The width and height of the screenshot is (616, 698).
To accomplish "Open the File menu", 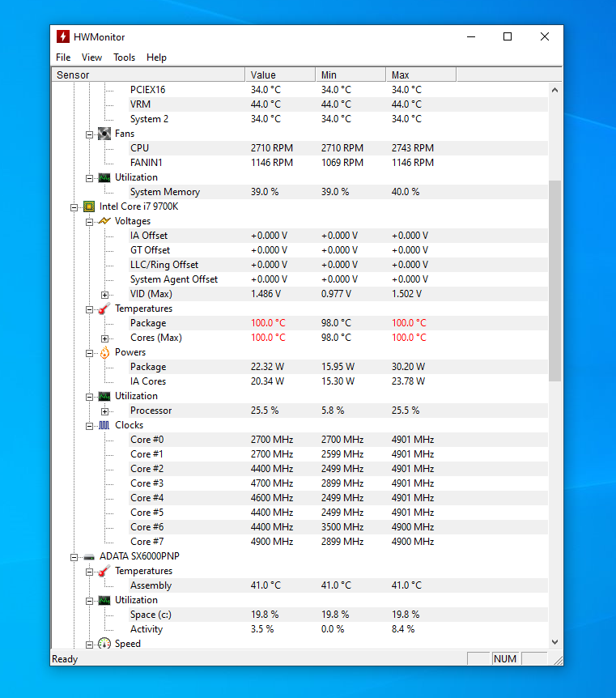I will coord(63,57).
